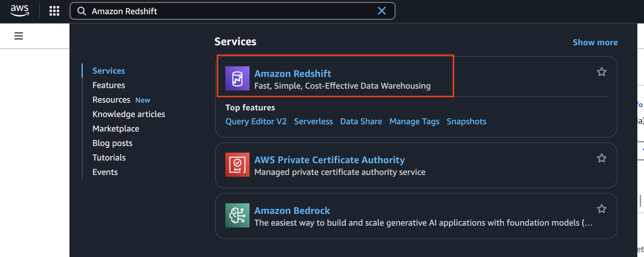Click the AWS logo home icon

coord(20,11)
